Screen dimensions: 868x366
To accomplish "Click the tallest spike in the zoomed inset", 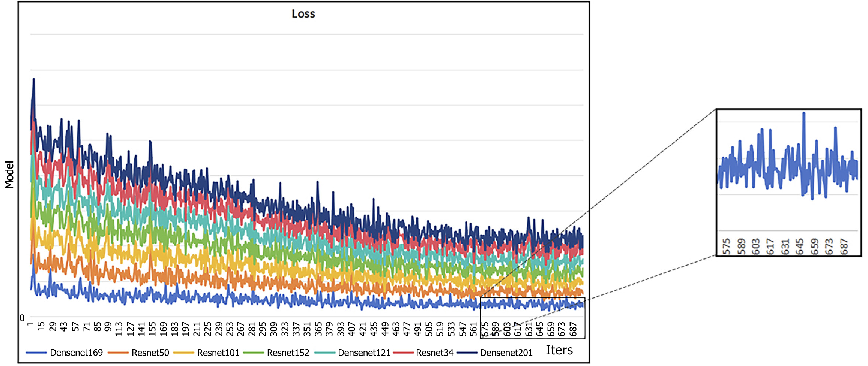I will click(x=804, y=114).
